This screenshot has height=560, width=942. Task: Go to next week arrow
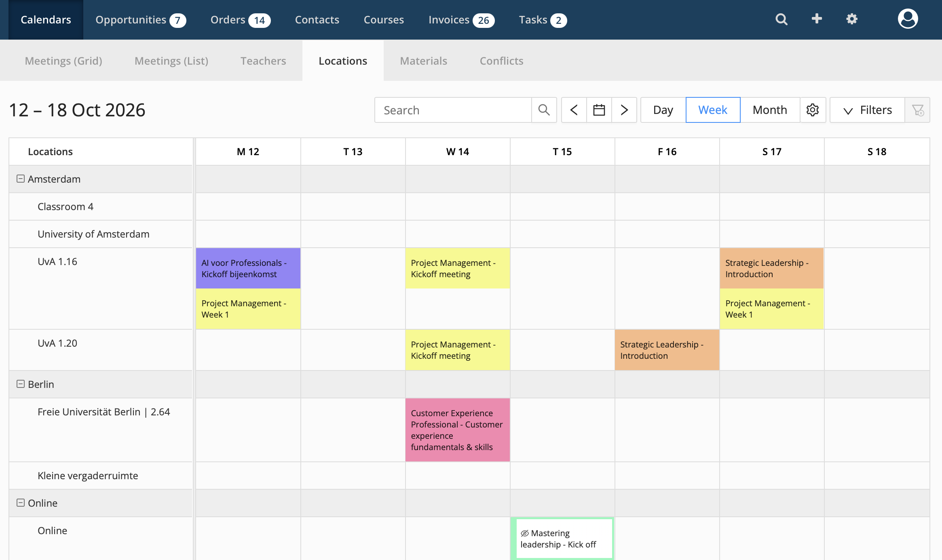(624, 110)
